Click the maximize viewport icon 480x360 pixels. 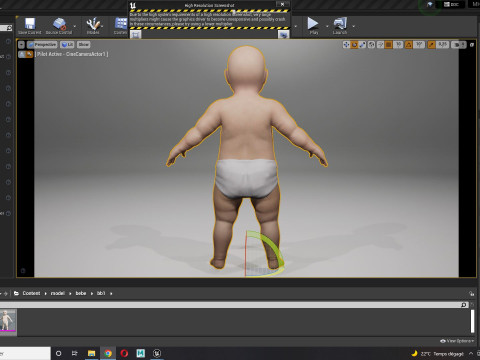pos(472,44)
